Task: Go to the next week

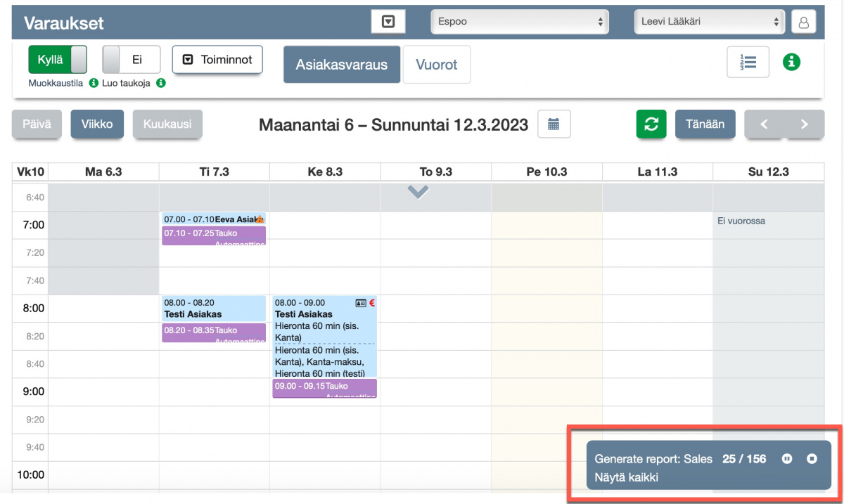Action: point(803,124)
